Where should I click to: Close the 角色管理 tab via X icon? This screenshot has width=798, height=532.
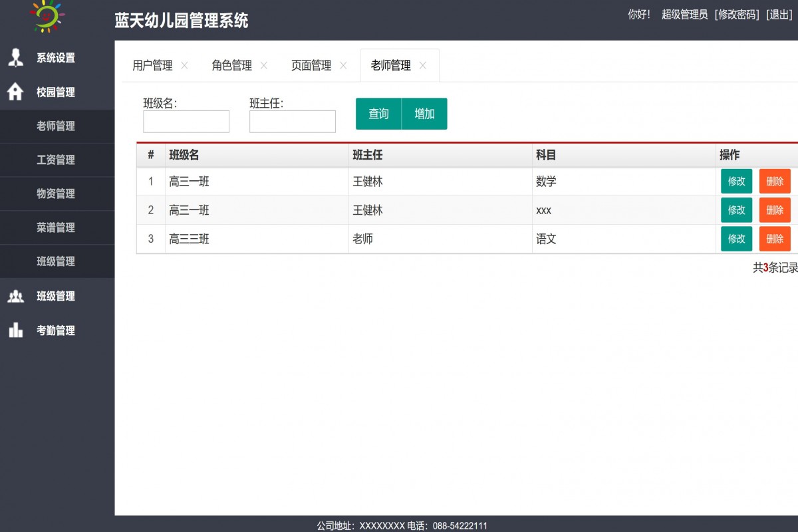[x=264, y=66]
